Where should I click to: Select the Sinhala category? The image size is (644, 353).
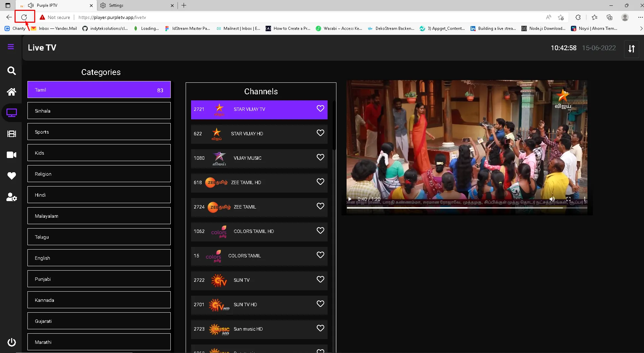point(99,111)
